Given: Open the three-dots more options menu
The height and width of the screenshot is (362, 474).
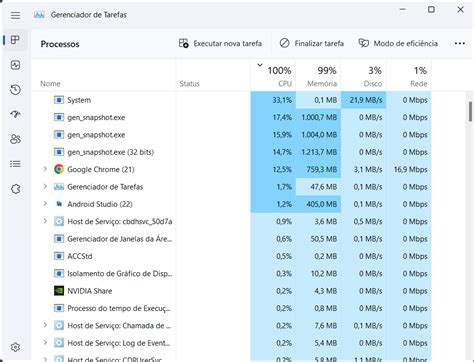Looking at the screenshot, I should [x=460, y=43].
